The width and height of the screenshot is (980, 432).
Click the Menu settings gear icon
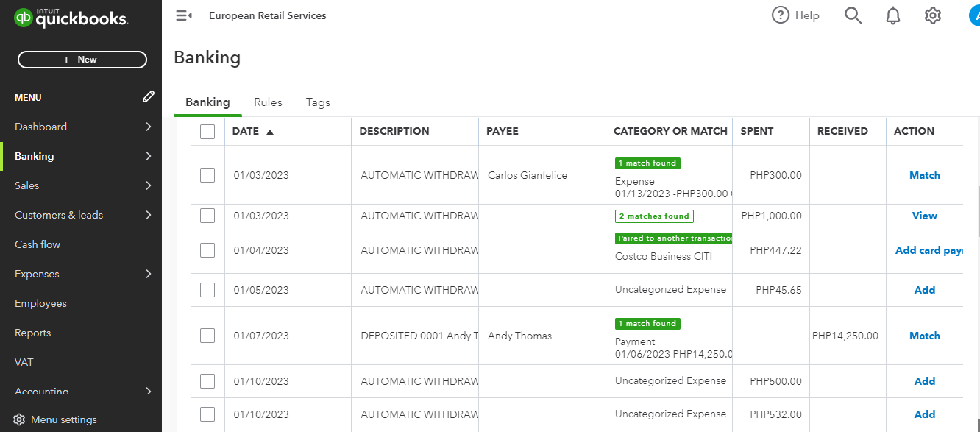[x=20, y=419]
